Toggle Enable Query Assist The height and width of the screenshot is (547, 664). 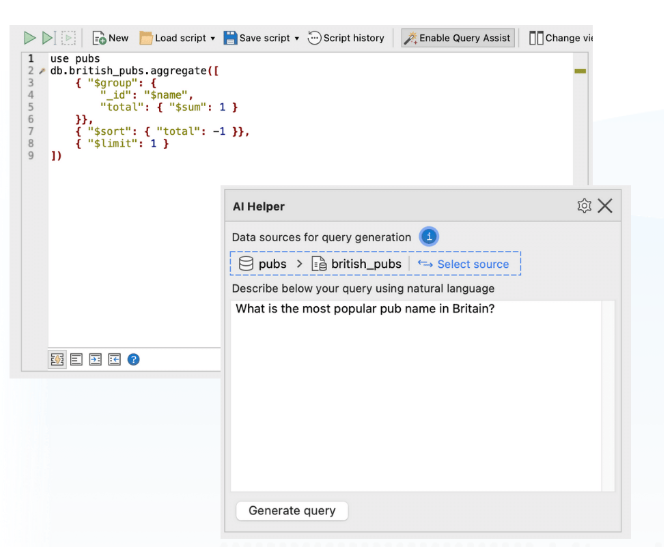click(x=457, y=38)
